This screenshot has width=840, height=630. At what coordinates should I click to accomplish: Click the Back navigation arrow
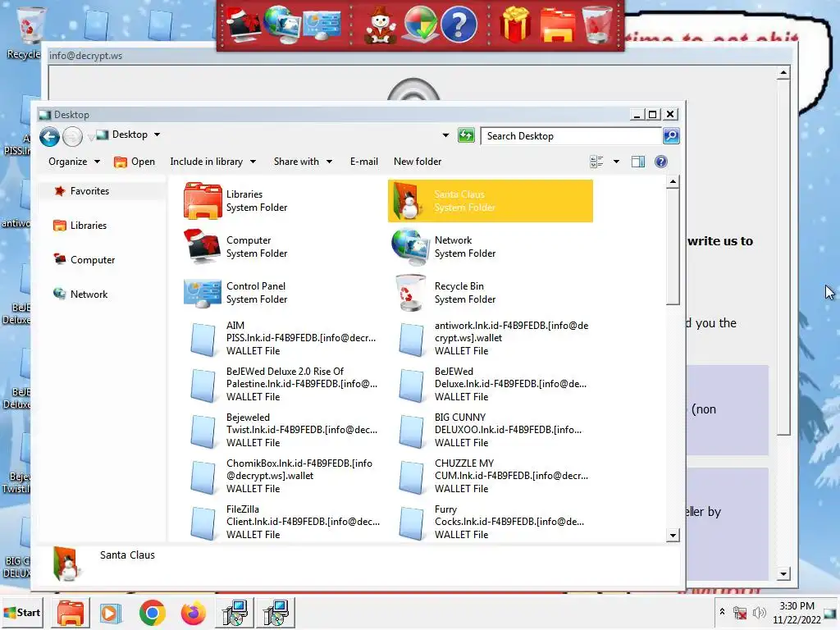(49, 137)
